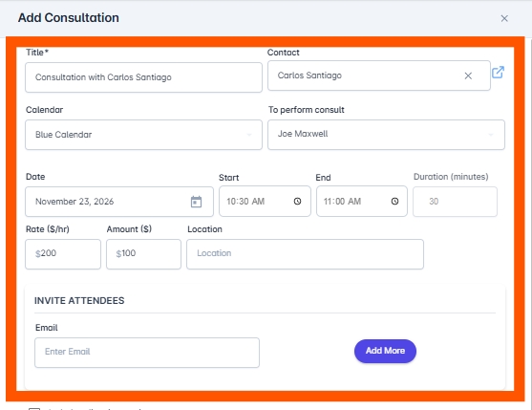Open the date picker calendar icon

point(196,202)
